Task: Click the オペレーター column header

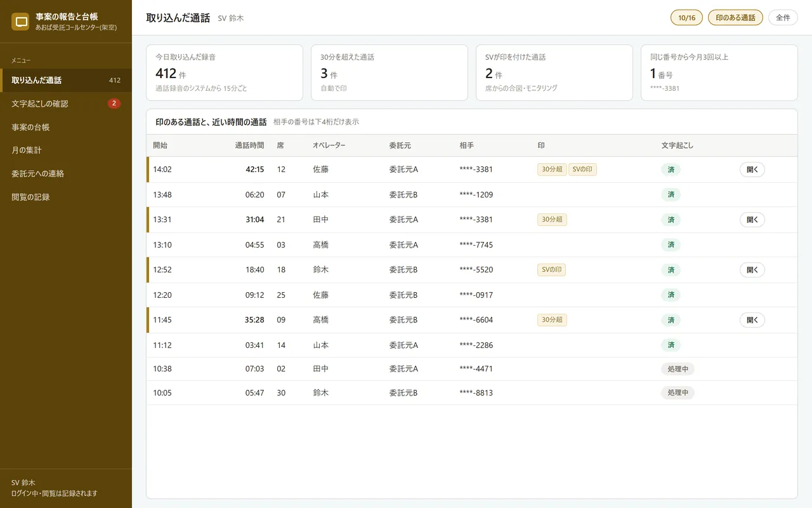Action: [x=329, y=145]
